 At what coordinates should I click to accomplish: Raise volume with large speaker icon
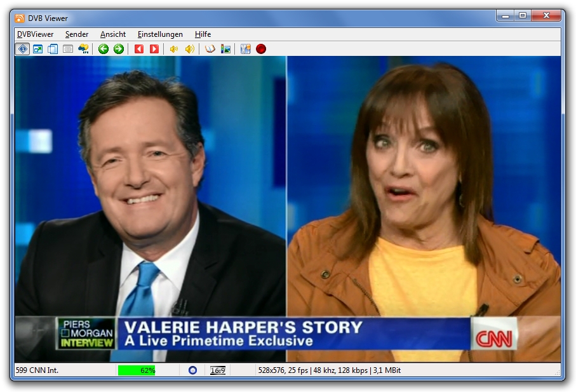pyautogui.click(x=189, y=49)
